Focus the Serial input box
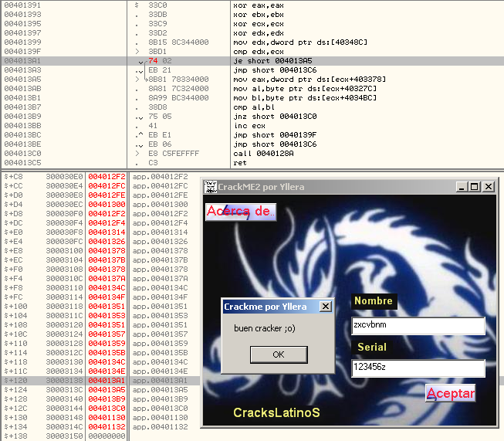 pos(418,369)
